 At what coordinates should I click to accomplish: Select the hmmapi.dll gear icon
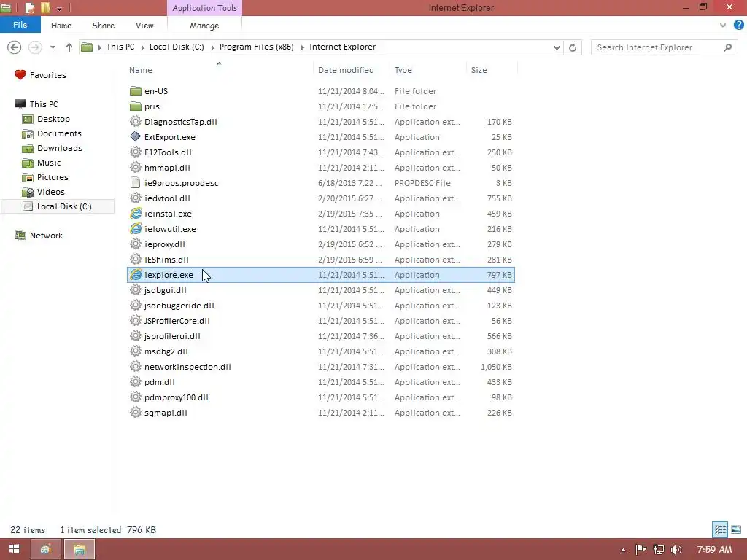[x=136, y=167]
